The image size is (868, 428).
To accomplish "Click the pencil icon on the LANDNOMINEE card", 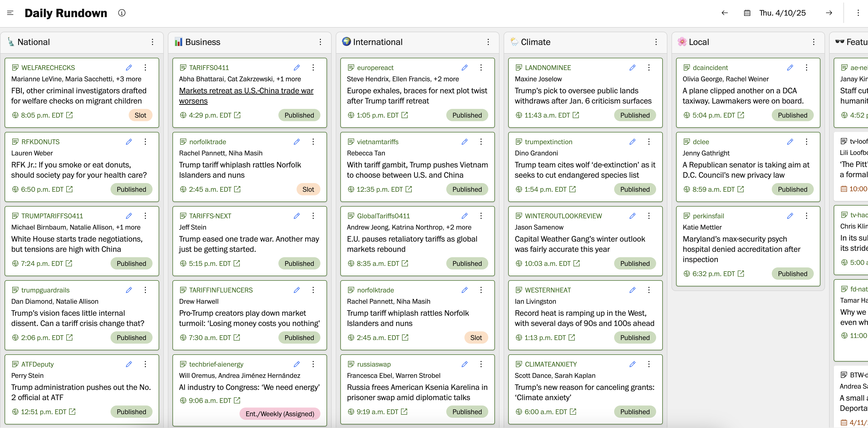I will coord(632,67).
